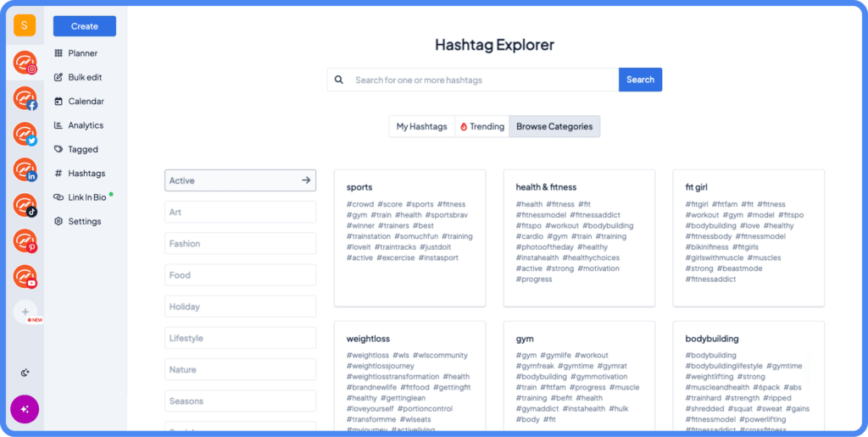
Task: Click the Create button
Action: (x=85, y=26)
